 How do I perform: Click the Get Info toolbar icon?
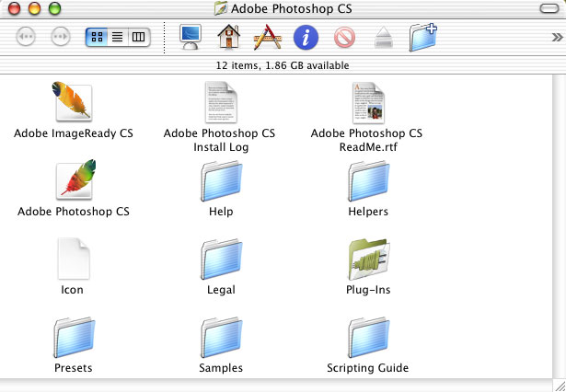tap(306, 38)
